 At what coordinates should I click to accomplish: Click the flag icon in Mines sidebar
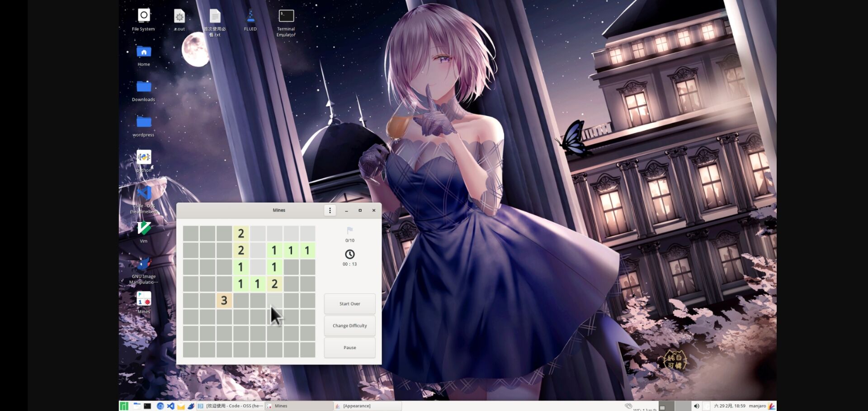click(x=350, y=230)
